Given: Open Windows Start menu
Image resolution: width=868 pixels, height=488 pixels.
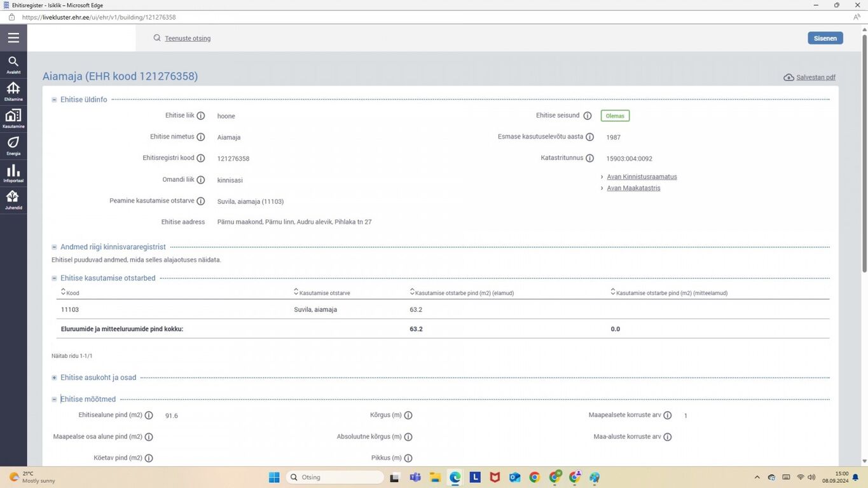Looking at the screenshot, I should (274, 477).
